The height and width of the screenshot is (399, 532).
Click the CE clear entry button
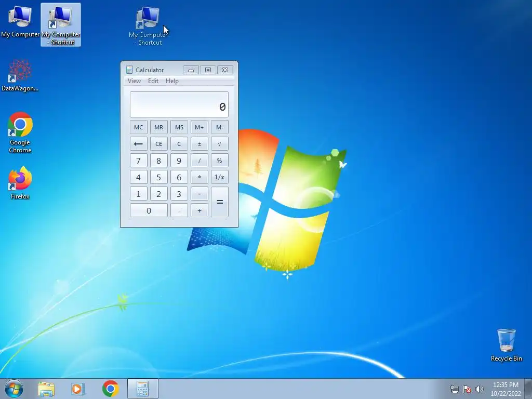click(x=159, y=144)
